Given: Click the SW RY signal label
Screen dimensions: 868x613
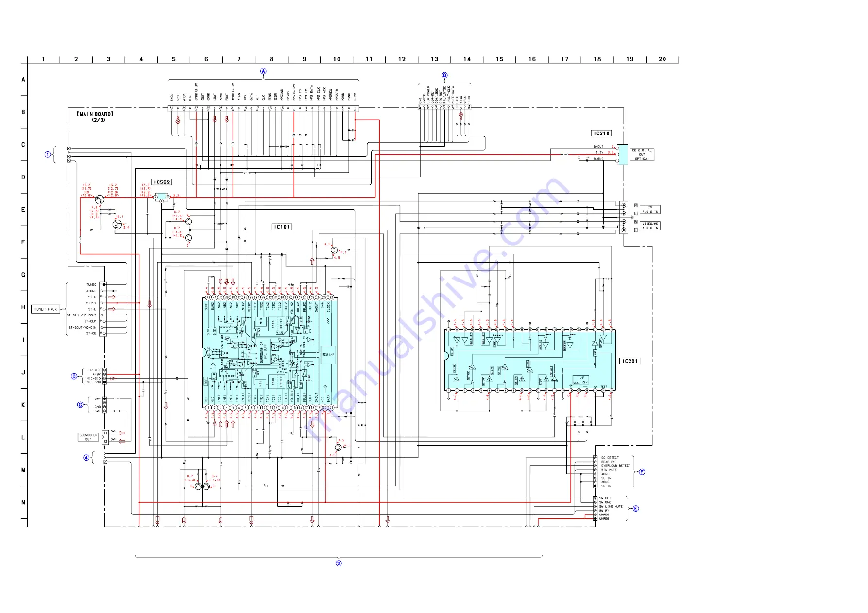Looking at the screenshot, I should (x=604, y=511).
